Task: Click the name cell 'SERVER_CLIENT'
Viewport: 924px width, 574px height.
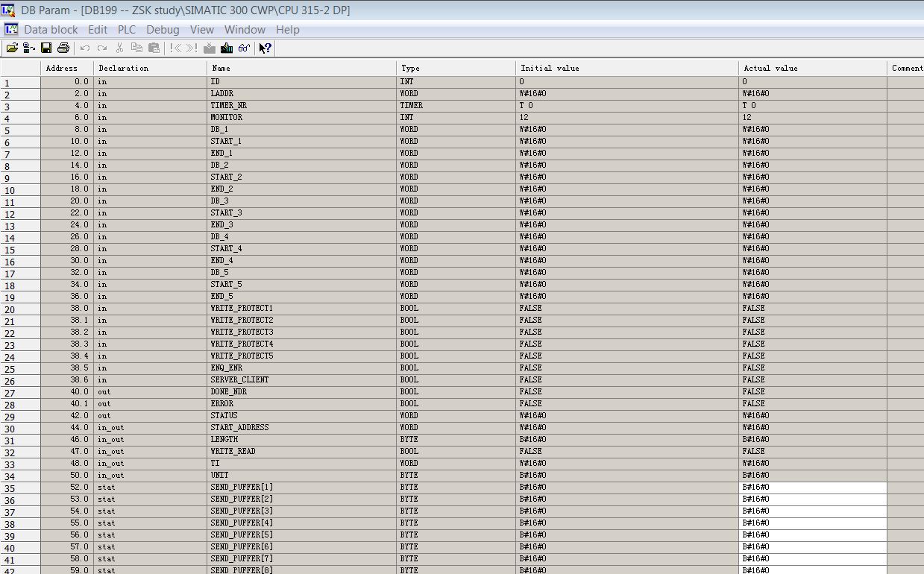Action: click(x=301, y=379)
